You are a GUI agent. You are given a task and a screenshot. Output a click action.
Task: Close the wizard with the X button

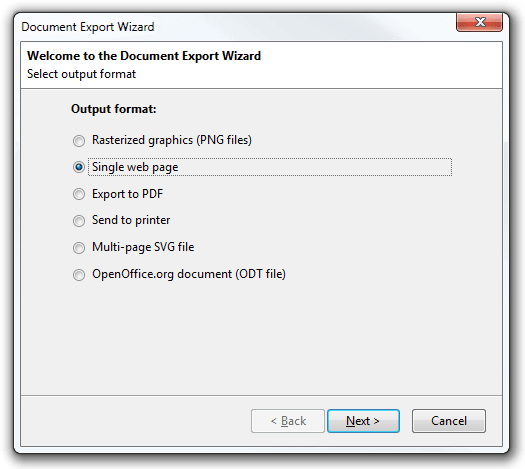click(479, 22)
